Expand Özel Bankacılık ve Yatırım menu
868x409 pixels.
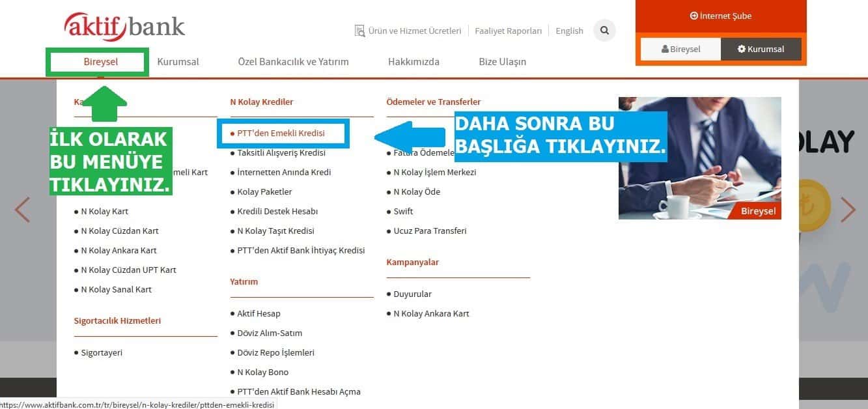click(293, 62)
